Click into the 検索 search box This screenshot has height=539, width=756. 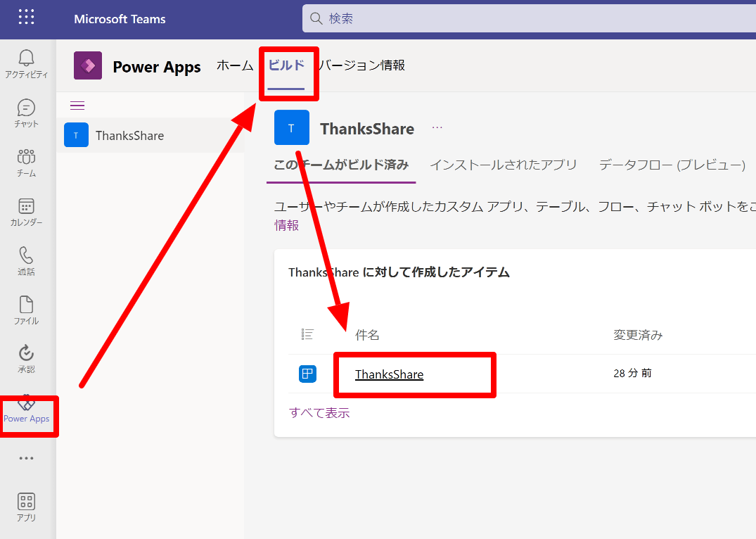click(x=529, y=18)
